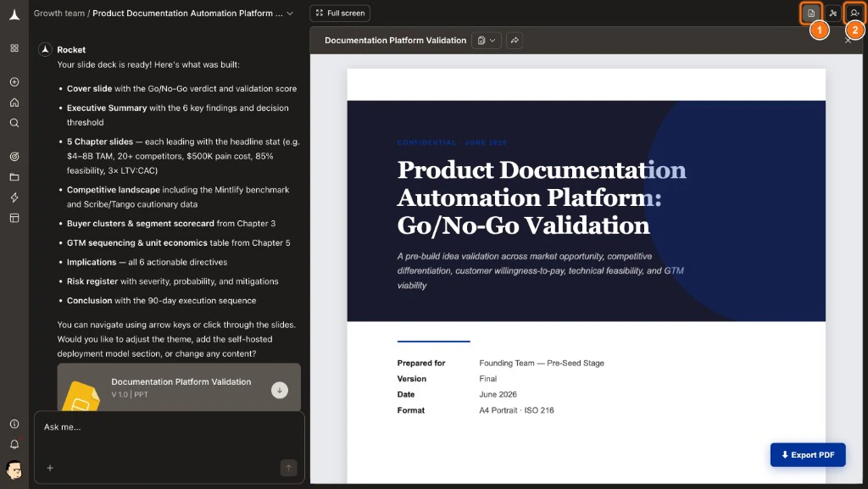Select the Home icon in the sidebar

coord(14,102)
